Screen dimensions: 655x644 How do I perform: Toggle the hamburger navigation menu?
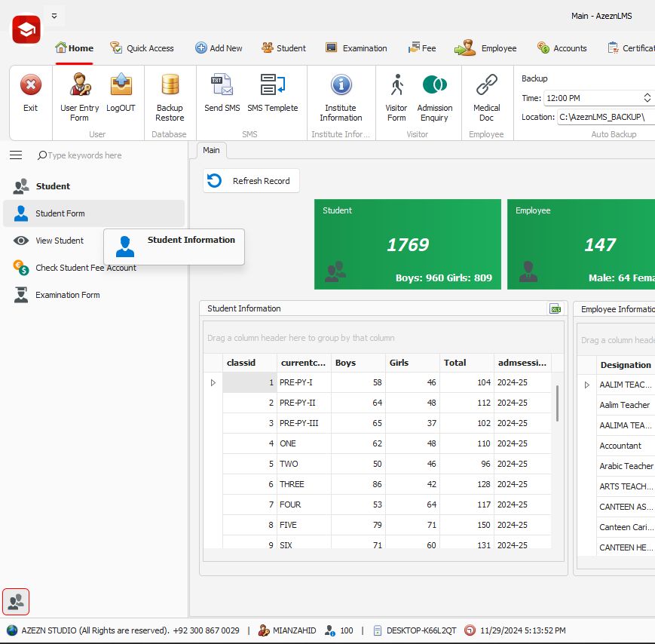[x=16, y=155]
